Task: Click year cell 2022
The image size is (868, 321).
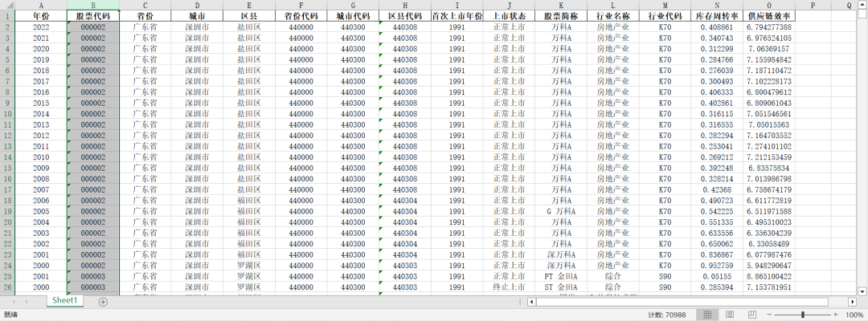Action: pyautogui.click(x=40, y=27)
